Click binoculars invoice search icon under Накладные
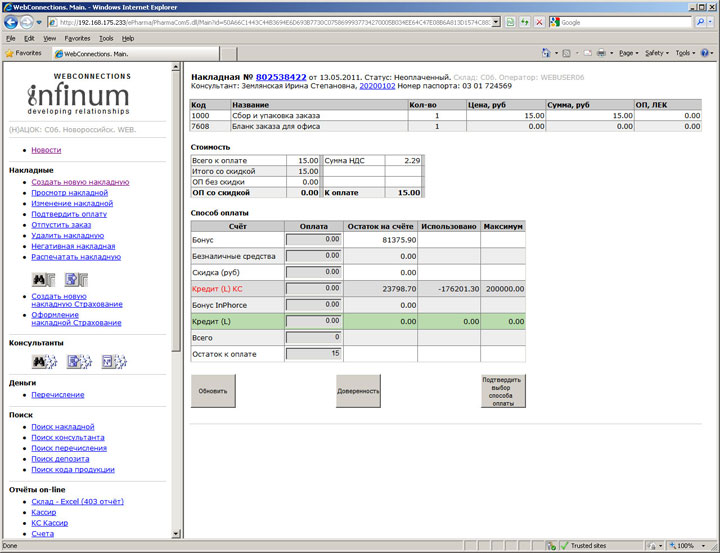The image size is (720, 553). pos(44,279)
